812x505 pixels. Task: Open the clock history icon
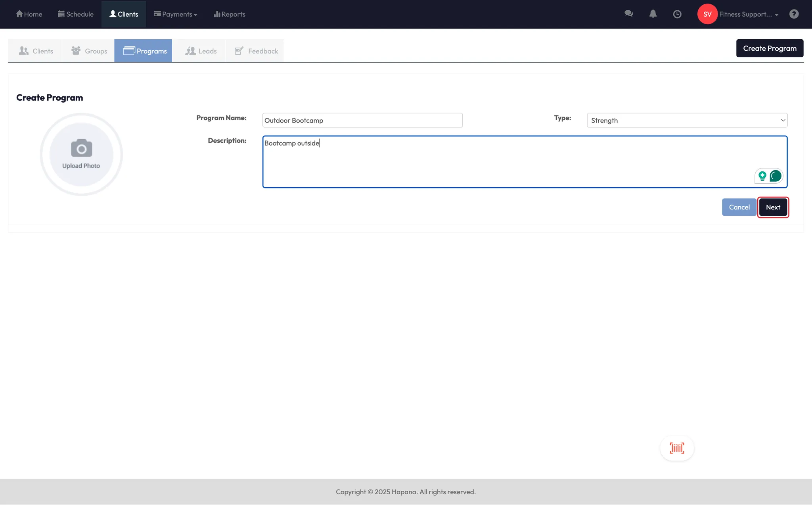pos(677,14)
